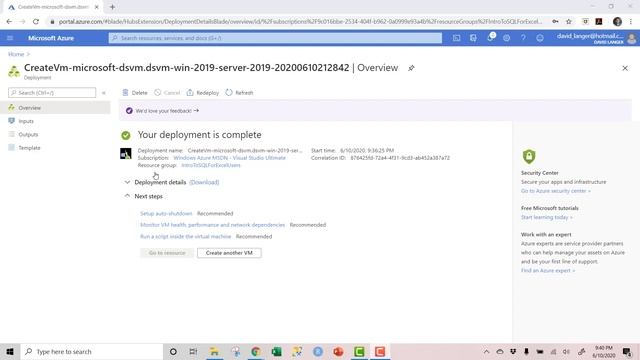Expand Deployment details section
This screenshot has width=640, height=360.
pos(127,182)
